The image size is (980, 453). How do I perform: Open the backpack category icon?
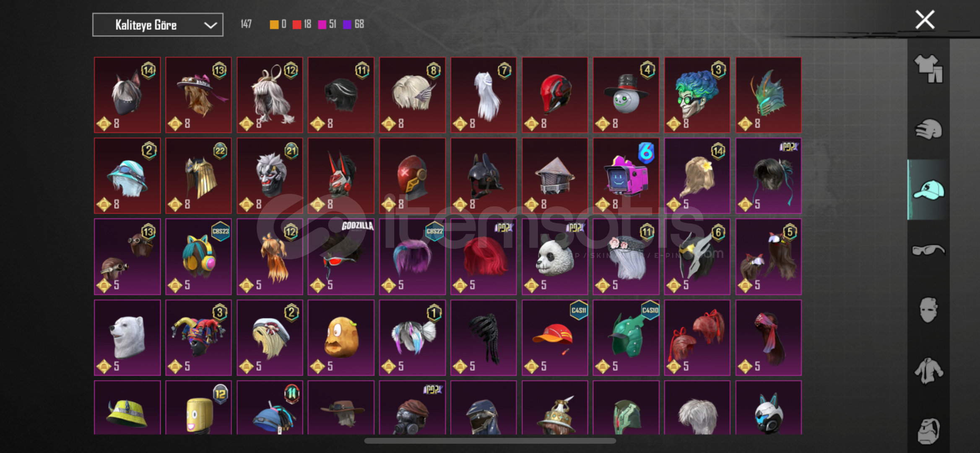click(x=928, y=431)
